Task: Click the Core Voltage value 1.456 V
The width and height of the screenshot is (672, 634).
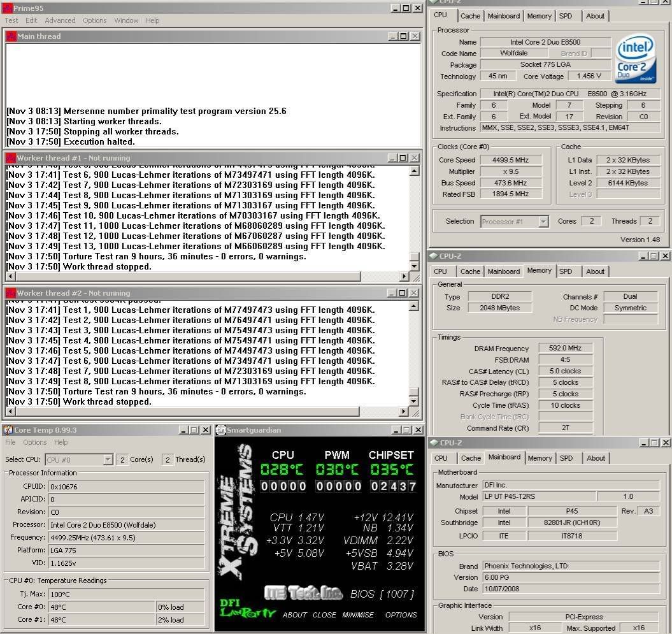Action: (589, 76)
